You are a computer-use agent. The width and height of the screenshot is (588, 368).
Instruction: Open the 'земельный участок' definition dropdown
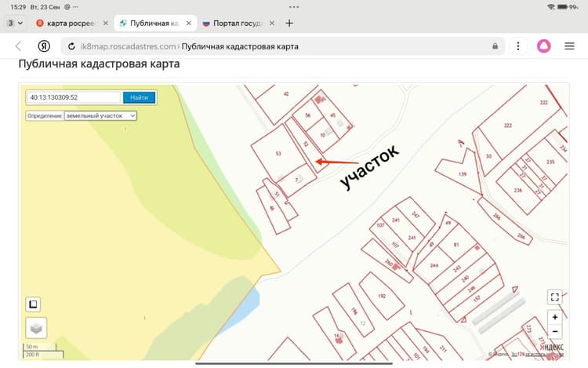[100, 116]
